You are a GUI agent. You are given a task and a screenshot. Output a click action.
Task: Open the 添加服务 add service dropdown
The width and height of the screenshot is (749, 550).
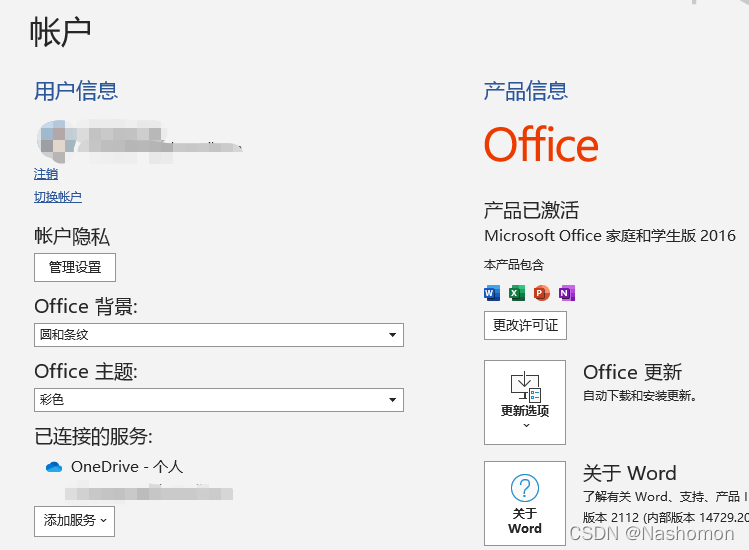pos(75,521)
